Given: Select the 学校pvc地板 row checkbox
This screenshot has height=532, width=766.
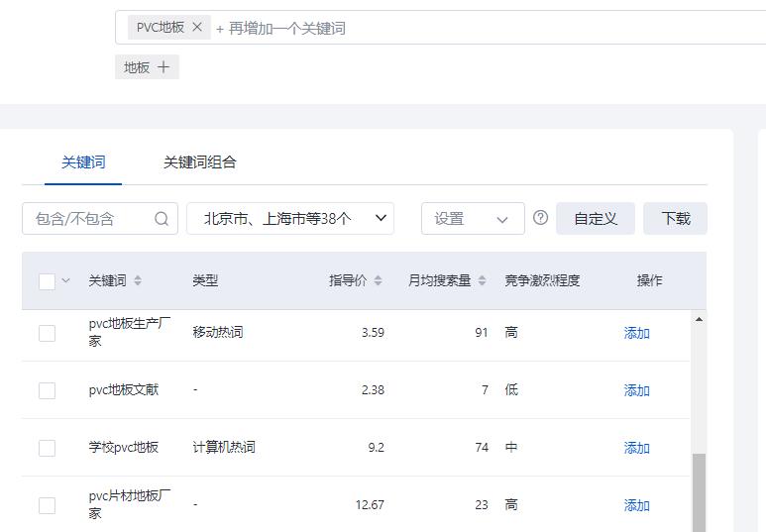Looking at the screenshot, I should [47, 448].
